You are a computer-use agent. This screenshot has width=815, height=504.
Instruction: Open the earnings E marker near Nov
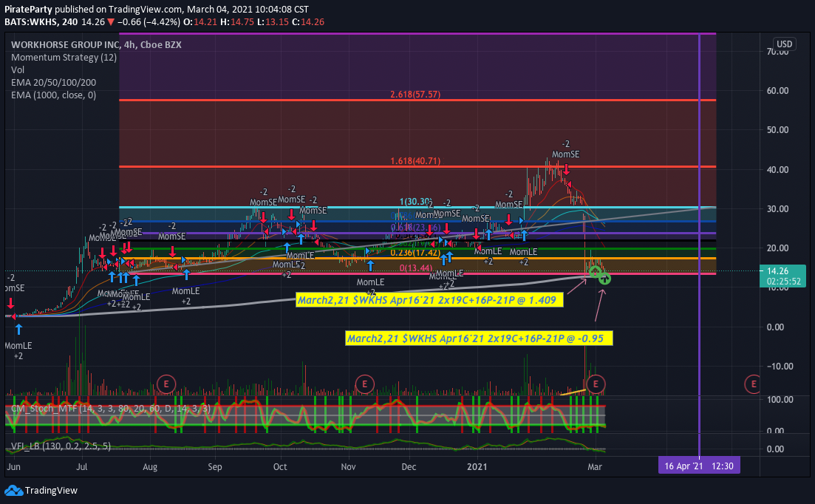[x=364, y=384]
